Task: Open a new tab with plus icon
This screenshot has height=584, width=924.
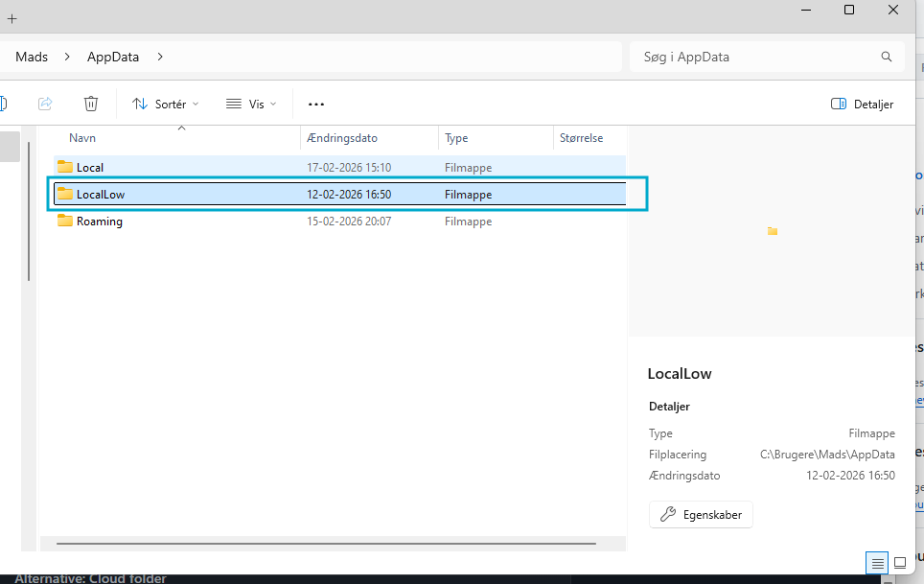Action: 12,18
